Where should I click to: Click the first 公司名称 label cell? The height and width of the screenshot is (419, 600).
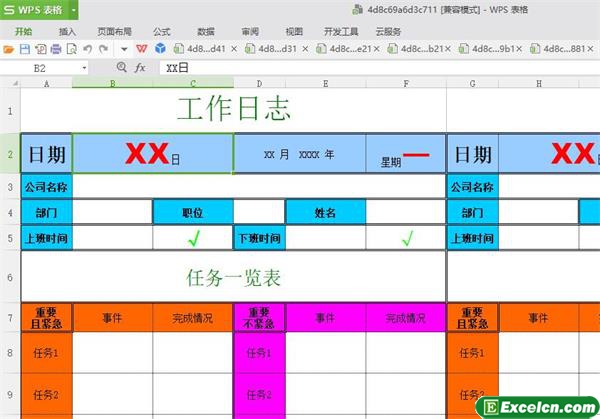[46, 187]
